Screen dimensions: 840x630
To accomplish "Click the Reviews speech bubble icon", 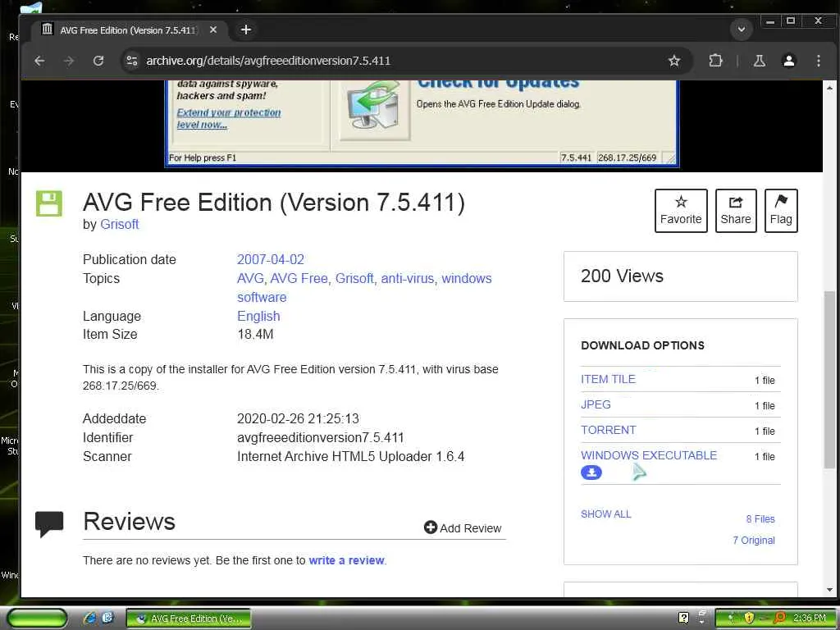I will click(49, 523).
